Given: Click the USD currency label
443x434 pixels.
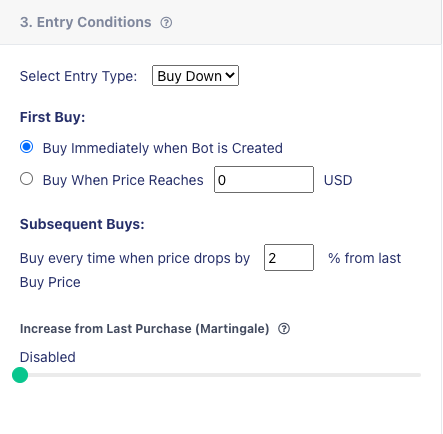Looking at the screenshot, I should pos(338,180).
